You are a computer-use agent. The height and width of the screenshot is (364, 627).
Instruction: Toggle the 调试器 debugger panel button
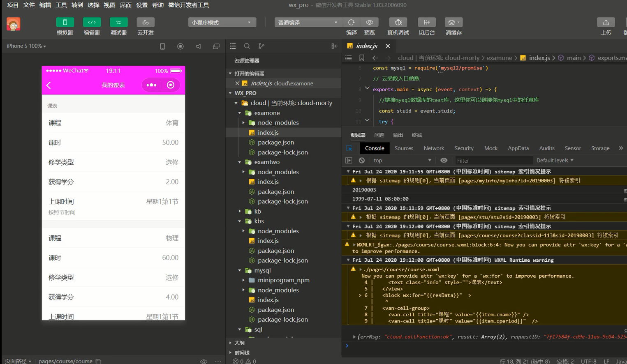[118, 23]
